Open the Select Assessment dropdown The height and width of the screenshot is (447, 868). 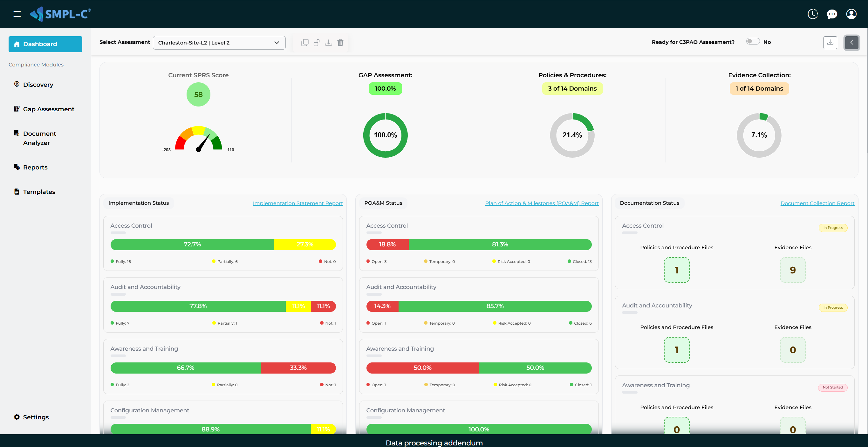(x=219, y=43)
